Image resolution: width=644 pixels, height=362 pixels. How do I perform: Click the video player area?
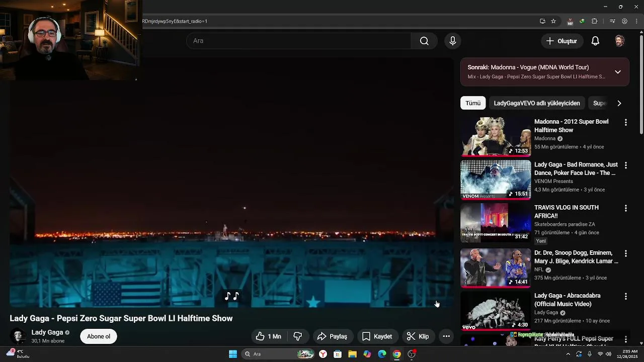231,182
